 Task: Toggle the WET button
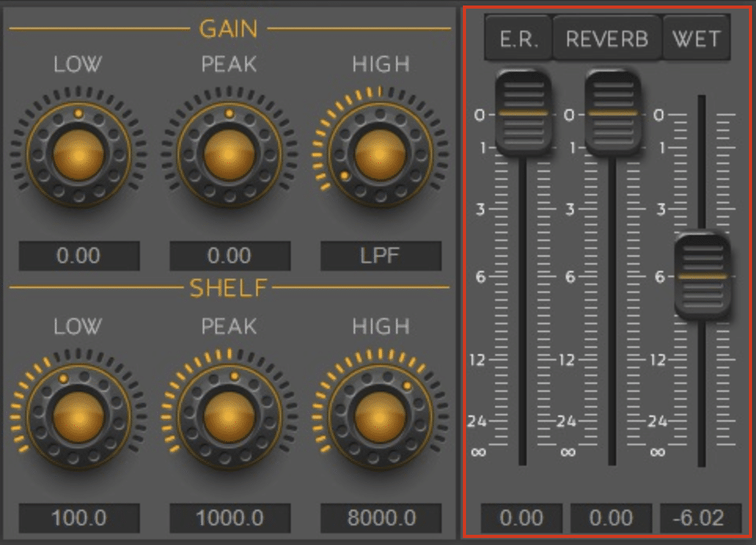point(696,39)
